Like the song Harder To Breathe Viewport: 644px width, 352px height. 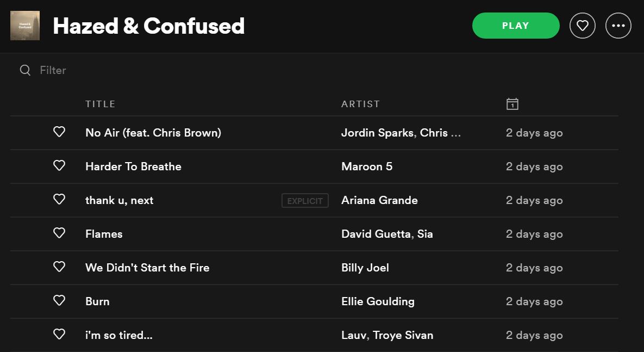tap(59, 166)
